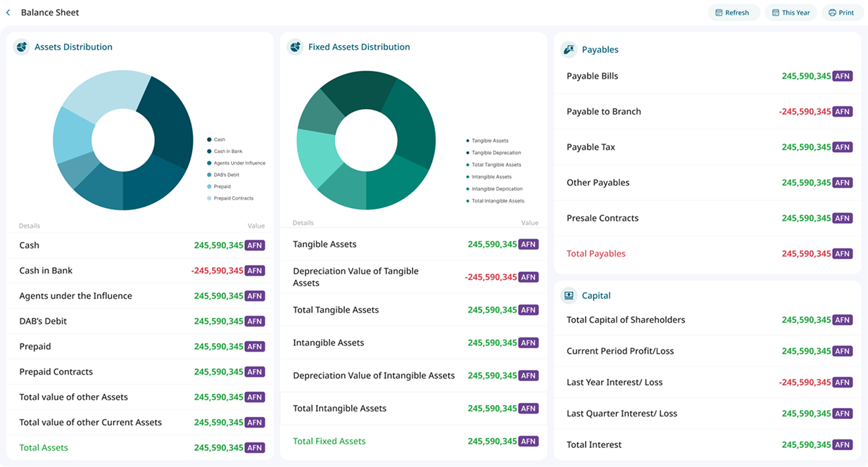The image size is (868, 467).
Task: Click the Total Fixed Assets label
Action: pos(329,442)
